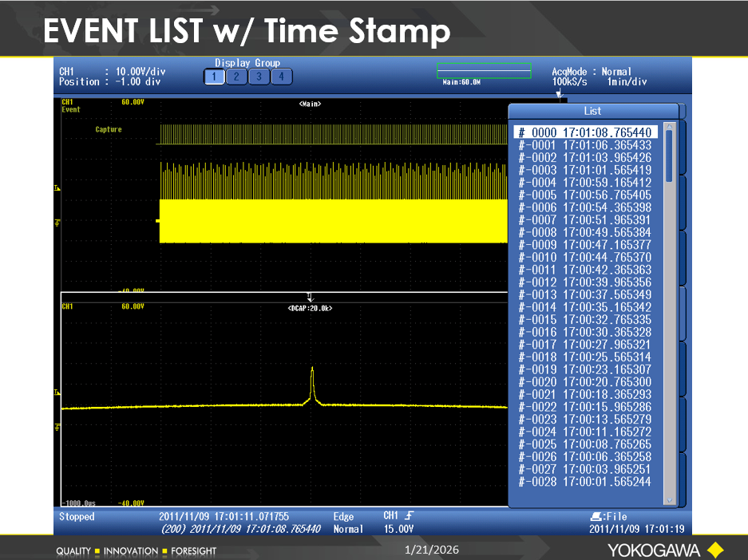Click the trigger position arrow above the List panel

click(559, 94)
